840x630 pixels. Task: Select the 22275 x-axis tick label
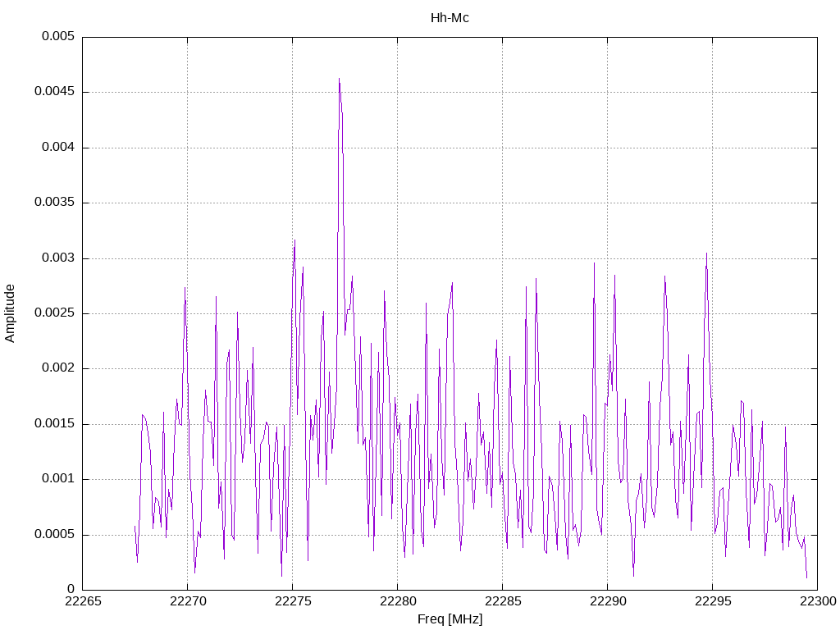(x=292, y=602)
